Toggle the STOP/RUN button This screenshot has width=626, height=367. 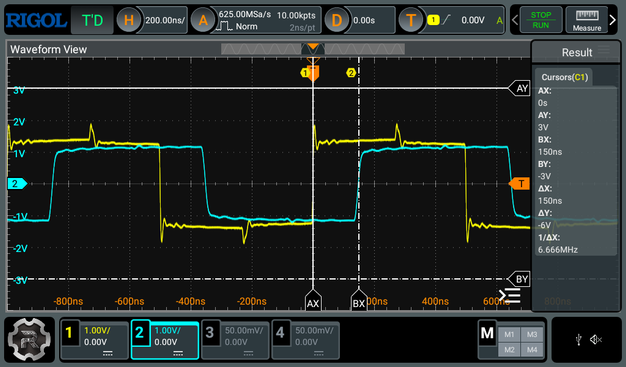tap(541, 20)
